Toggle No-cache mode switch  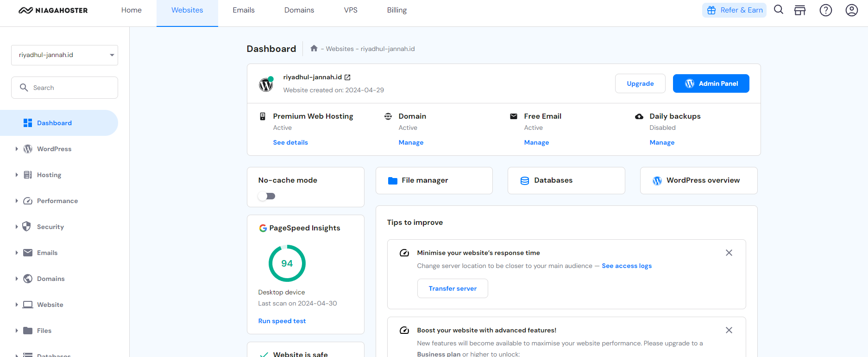click(x=267, y=196)
